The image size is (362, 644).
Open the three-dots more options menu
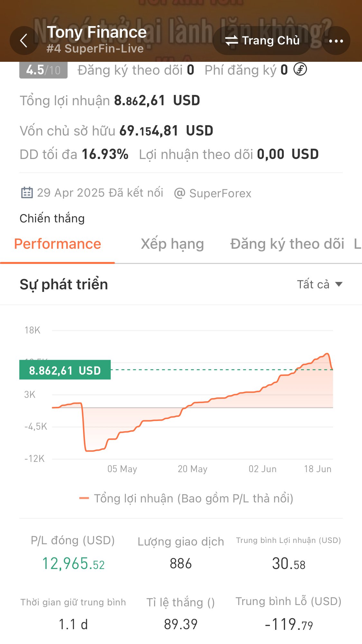tap(336, 41)
